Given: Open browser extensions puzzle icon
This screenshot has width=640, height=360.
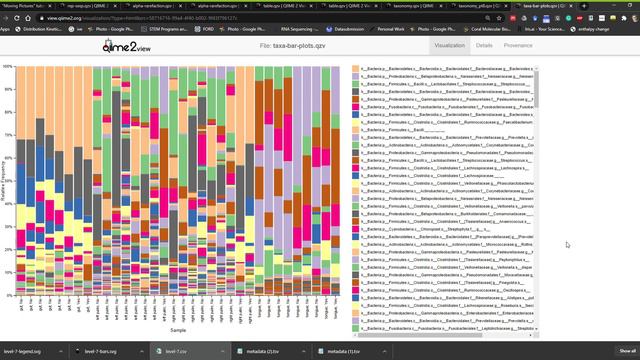Looking at the screenshot, I should 624,18.
